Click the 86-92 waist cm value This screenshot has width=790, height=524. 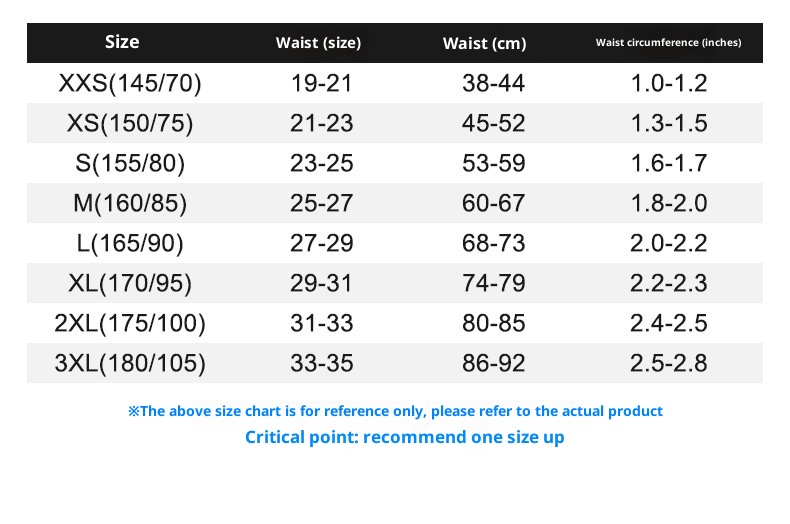point(493,362)
